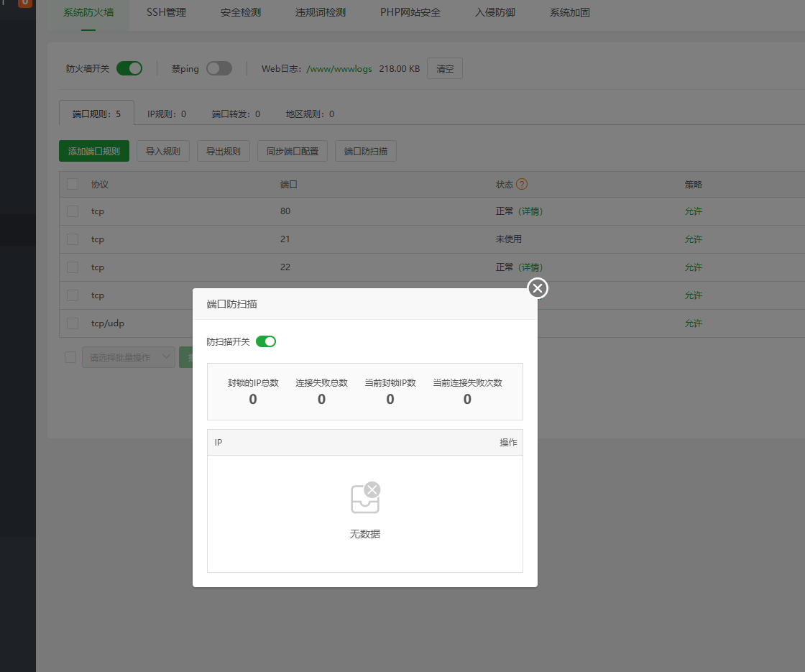805x672 pixels.
Task: Select the IP规则: 0 sub-tab
Action: [x=167, y=114]
